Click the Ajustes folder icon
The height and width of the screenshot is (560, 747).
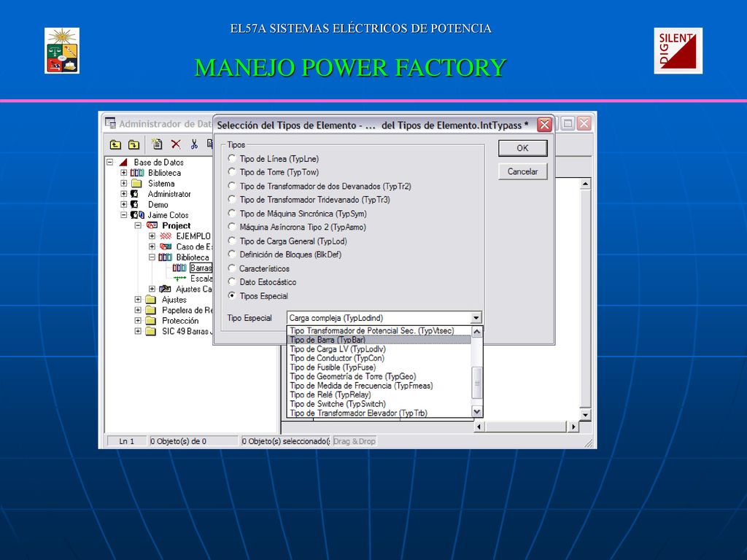150,300
